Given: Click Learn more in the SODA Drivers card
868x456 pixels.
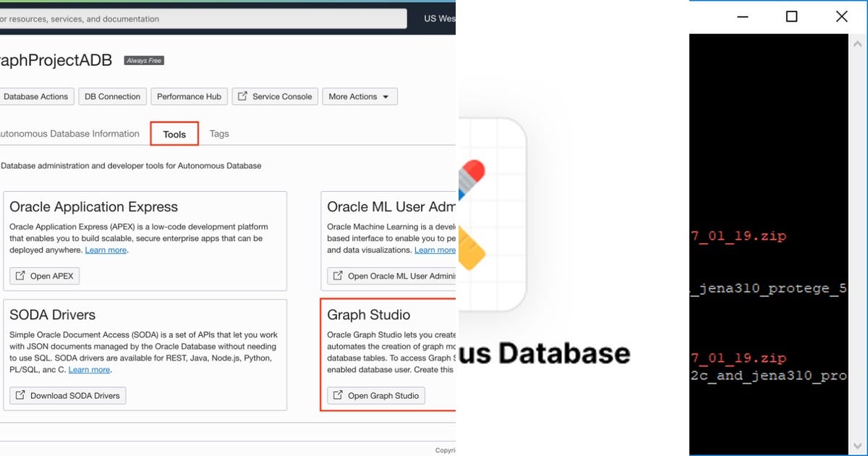Looking at the screenshot, I should click(x=89, y=369).
